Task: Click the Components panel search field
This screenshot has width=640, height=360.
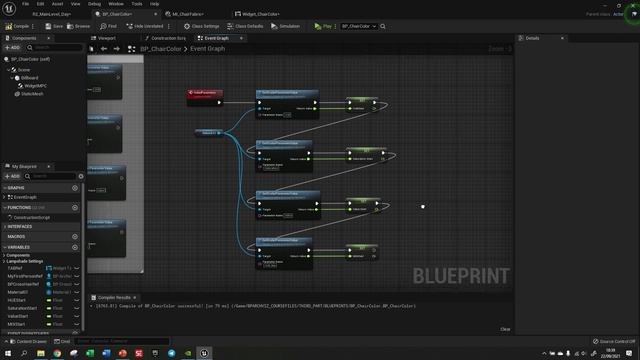Action: [55, 48]
